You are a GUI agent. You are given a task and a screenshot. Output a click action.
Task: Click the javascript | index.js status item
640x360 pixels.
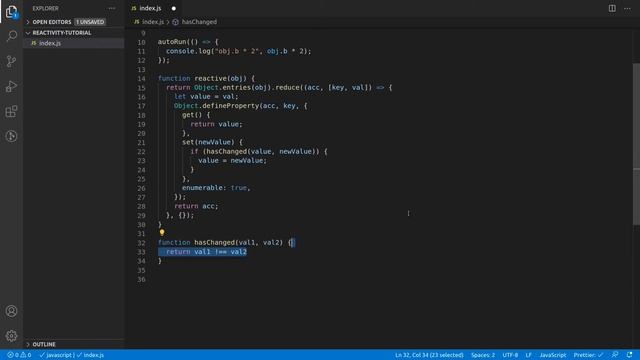click(72, 355)
